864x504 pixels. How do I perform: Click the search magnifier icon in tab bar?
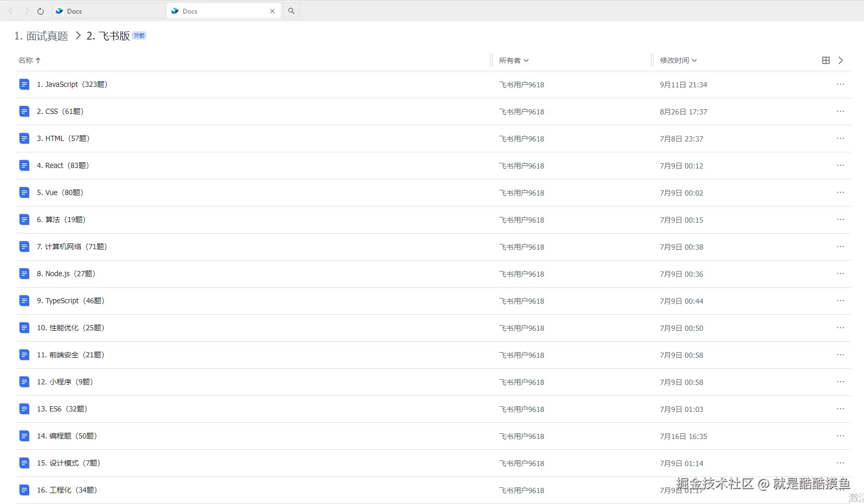coord(291,11)
